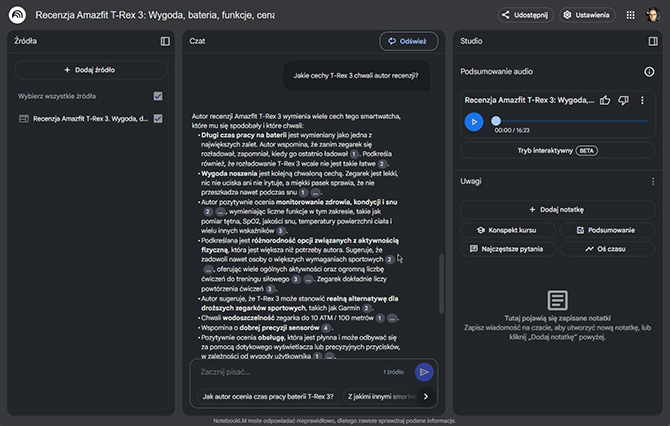Viewport: 670px width, 426px height.
Task: Click Dodaj źródło button
Action: (x=90, y=70)
